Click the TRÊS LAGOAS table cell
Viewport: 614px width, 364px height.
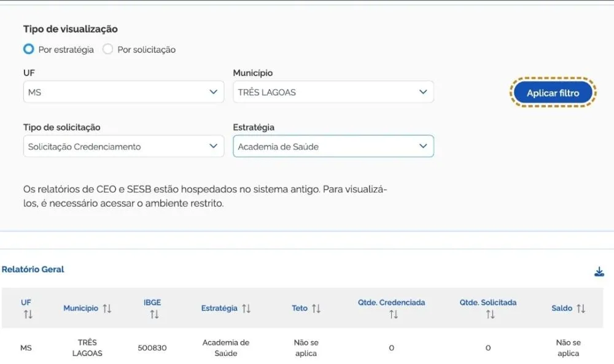87,348
